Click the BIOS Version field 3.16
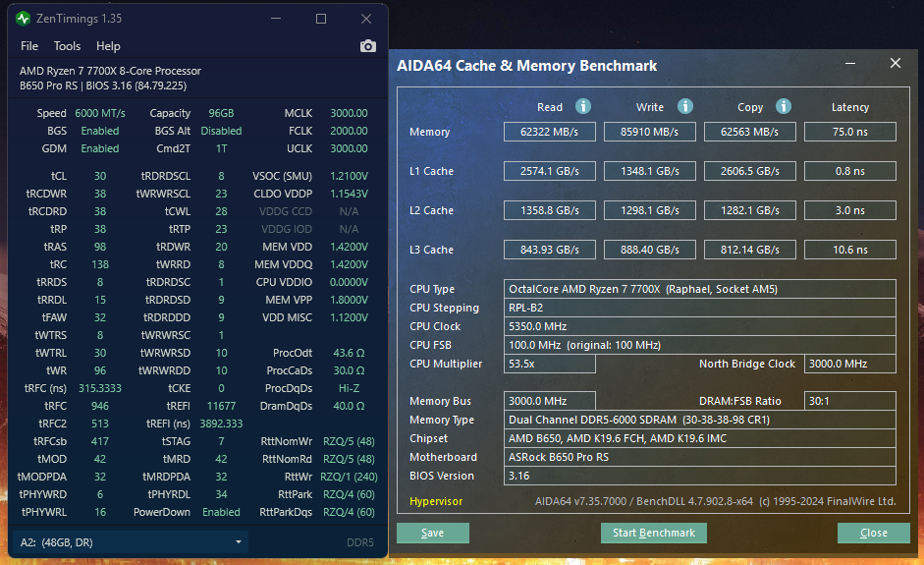The image size is (924, 565). click(700, 476)
